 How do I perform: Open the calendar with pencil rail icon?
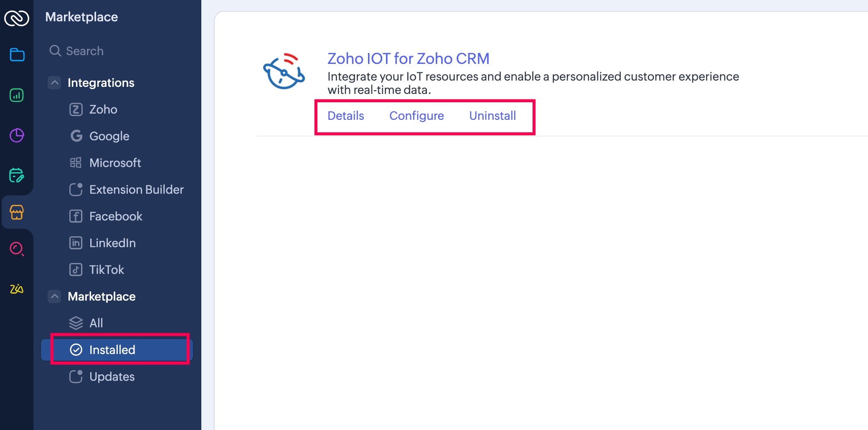[x=17, y=175]
